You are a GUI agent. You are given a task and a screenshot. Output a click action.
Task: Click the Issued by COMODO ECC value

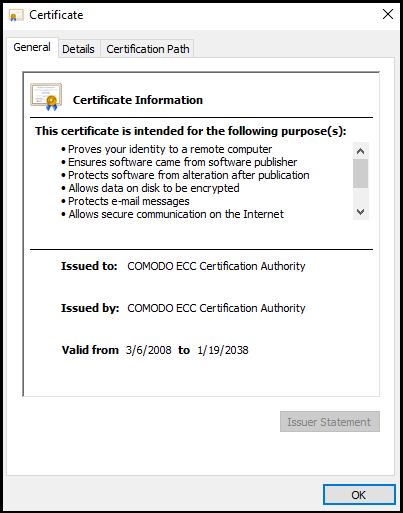(216, 308)
